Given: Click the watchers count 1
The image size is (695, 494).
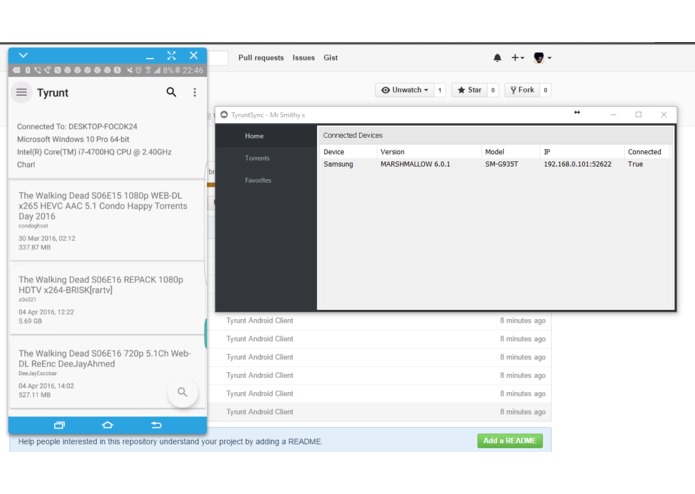Looking at the screenshot, I should (440, 90).
